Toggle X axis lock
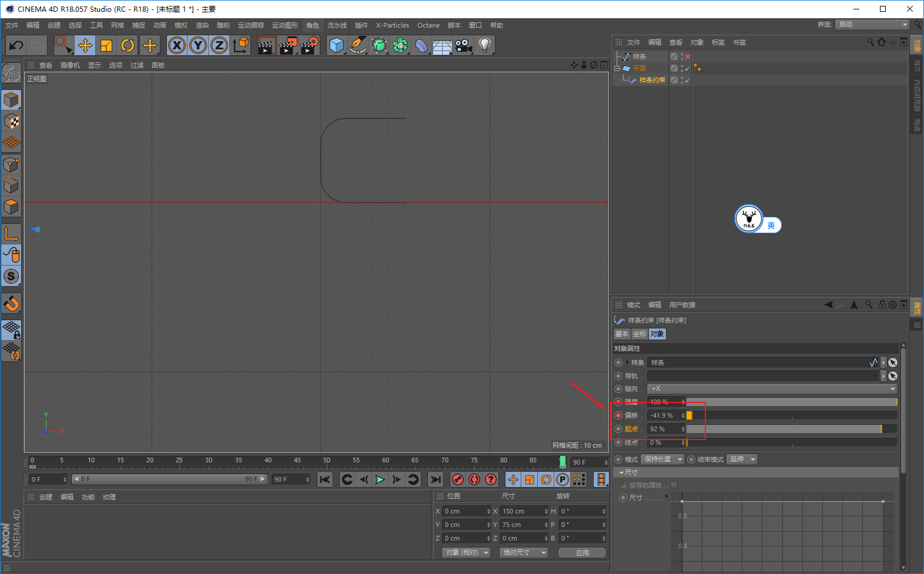924x574 pixels. point(177,45)
